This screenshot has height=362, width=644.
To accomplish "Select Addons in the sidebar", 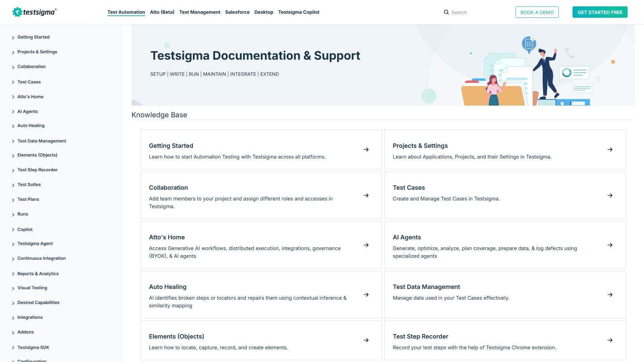I will pos(25,332).
